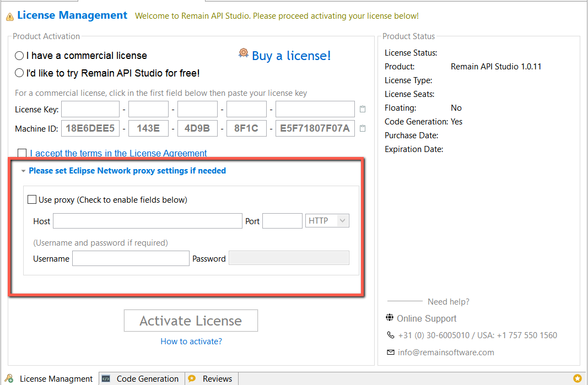Screen dimensions: 588x385
Task: Open the HTTP proxy type dropdown
Action: coord(328,221)
